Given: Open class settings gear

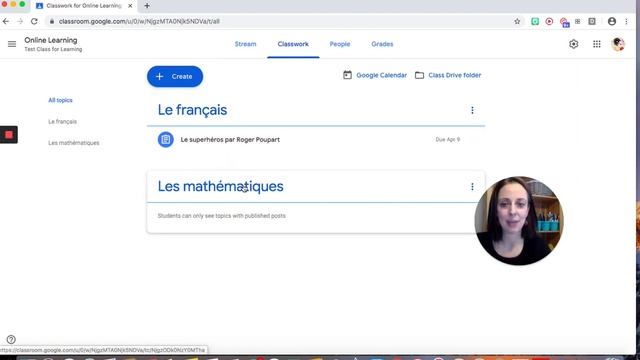Looking at the screenshot, I should (573, 44).
